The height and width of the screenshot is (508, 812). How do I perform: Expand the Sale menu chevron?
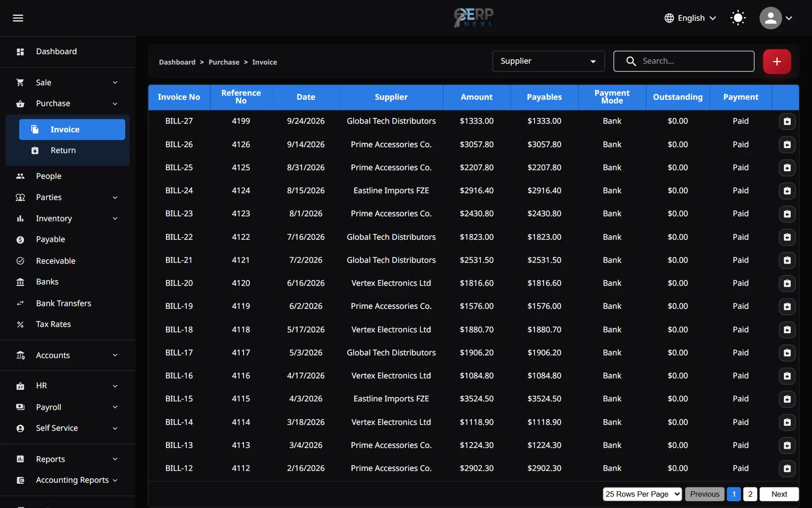click(x=115, y=82)
